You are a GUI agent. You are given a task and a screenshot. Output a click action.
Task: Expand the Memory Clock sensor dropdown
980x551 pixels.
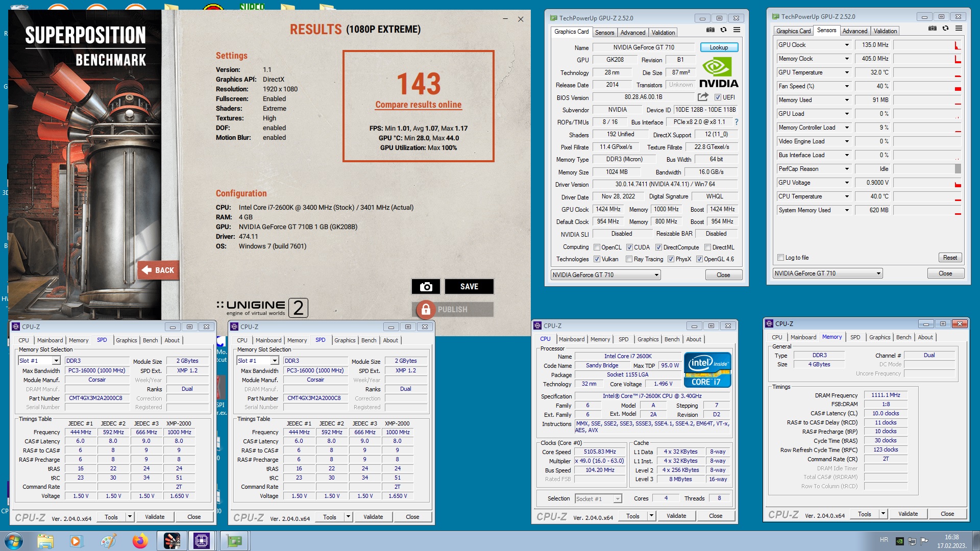coord(847,59)
